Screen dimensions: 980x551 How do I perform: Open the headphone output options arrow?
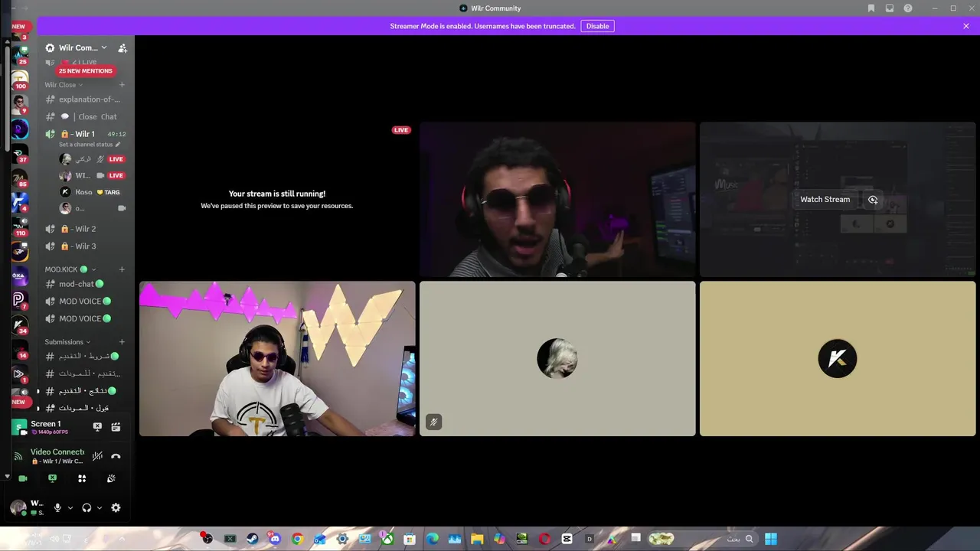point(100,507)
